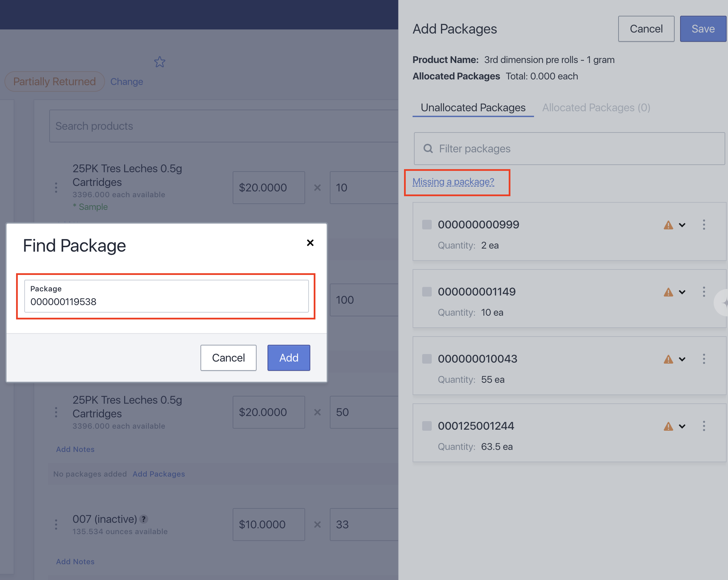Open row menu for 50-quantity Tres Leches line
The image size is (728, 580).
(56, 412)
